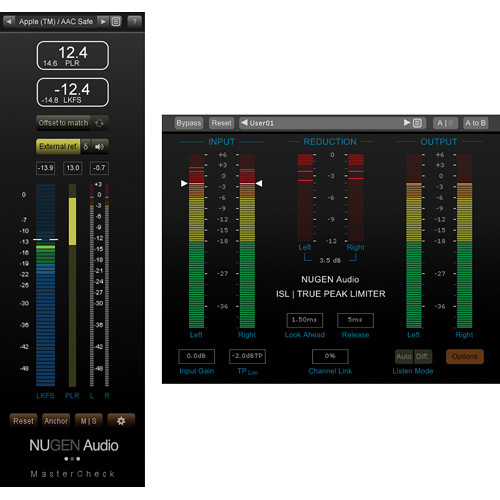Click the External ref. headphone/ear icon
This screenshot has height=500, width=500.
coord(86,147)
